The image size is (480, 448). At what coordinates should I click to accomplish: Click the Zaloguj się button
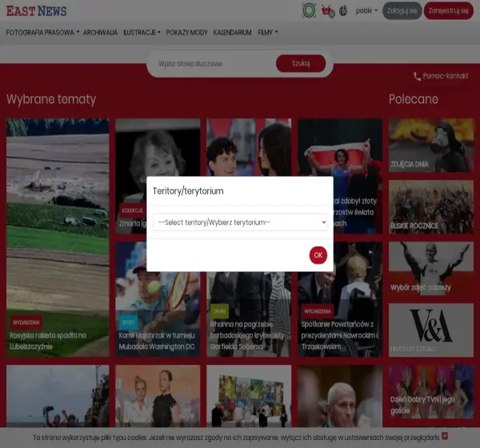coord(402,10)
